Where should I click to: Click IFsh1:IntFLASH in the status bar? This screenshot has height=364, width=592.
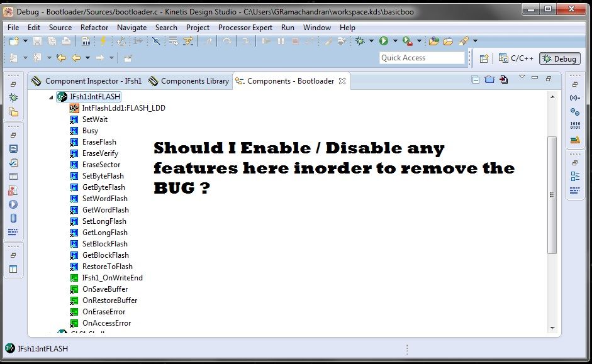coord(36,348)
